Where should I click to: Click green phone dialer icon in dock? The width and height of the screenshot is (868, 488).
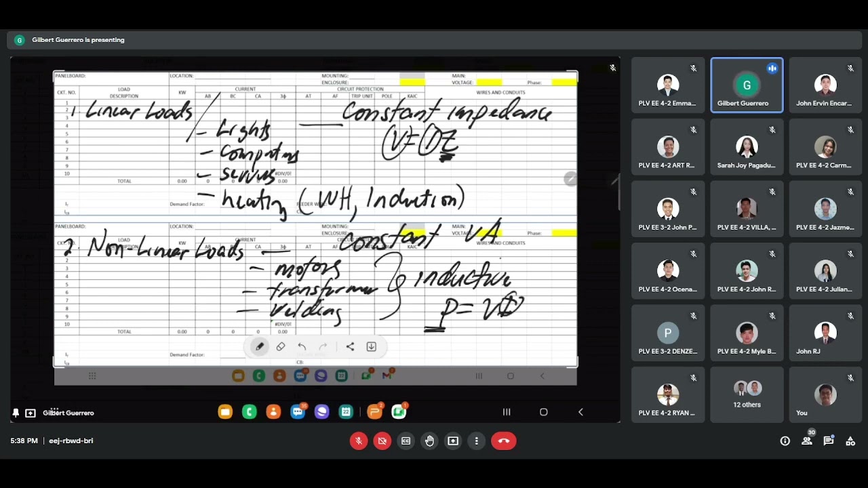point(250,411)
